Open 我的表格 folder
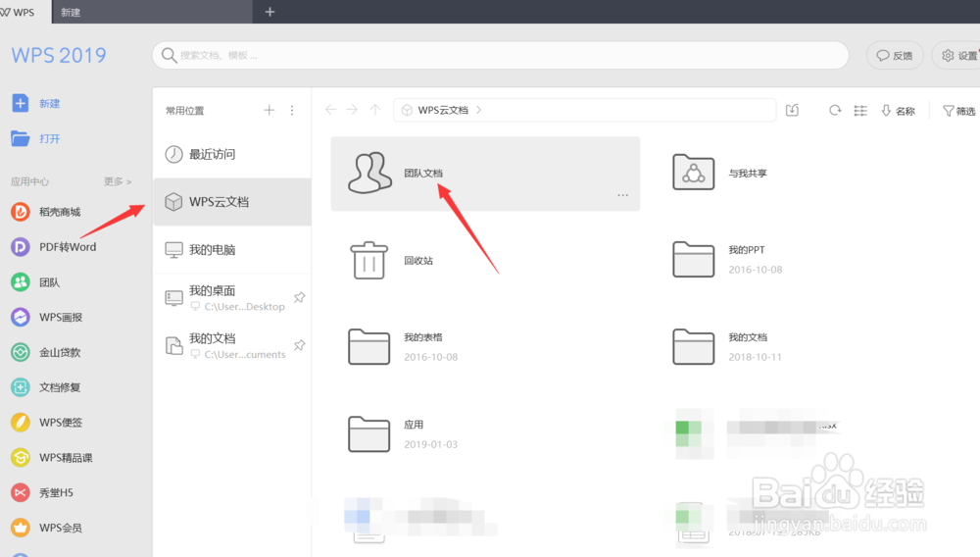This screenshot has height=557, width=980. pyautogui.click(x=368, y=346)
